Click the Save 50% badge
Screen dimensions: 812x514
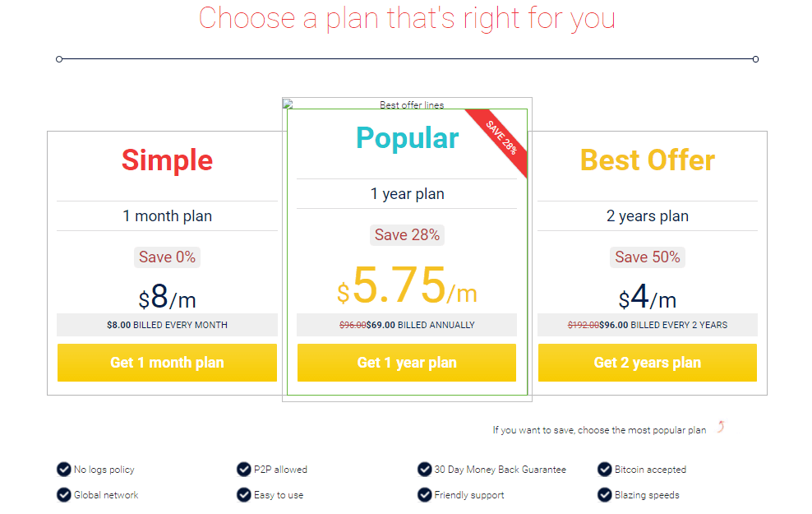click(648, 257)
